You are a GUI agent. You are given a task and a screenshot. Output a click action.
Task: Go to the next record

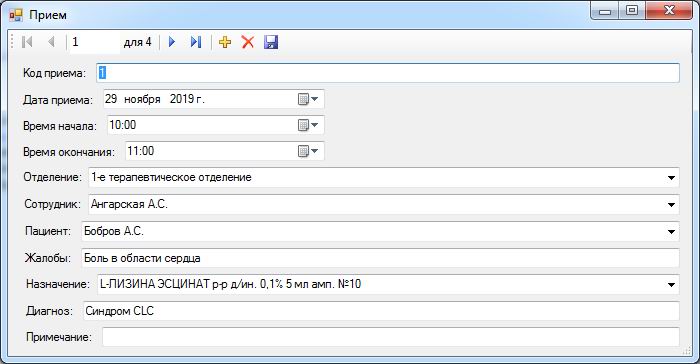(172, 42)
